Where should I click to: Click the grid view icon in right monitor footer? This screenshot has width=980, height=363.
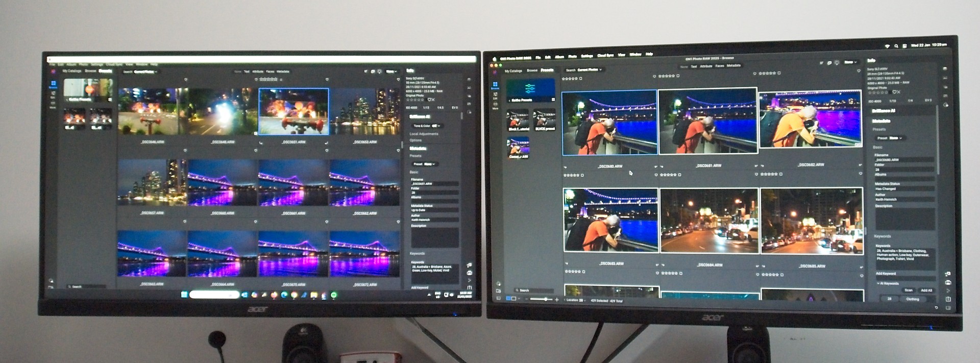[509, 299]
